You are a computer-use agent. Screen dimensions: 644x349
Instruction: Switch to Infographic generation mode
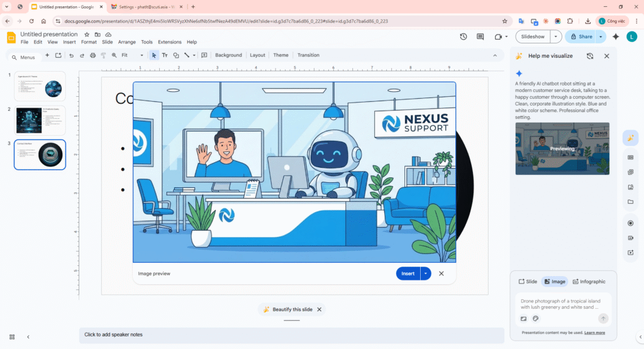[x=589, y=282]
